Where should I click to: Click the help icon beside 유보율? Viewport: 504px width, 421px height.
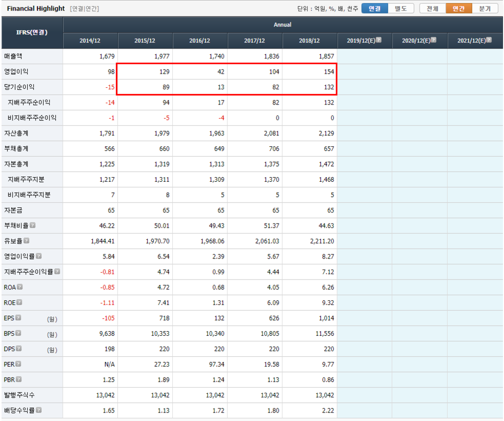coord(27,240)
